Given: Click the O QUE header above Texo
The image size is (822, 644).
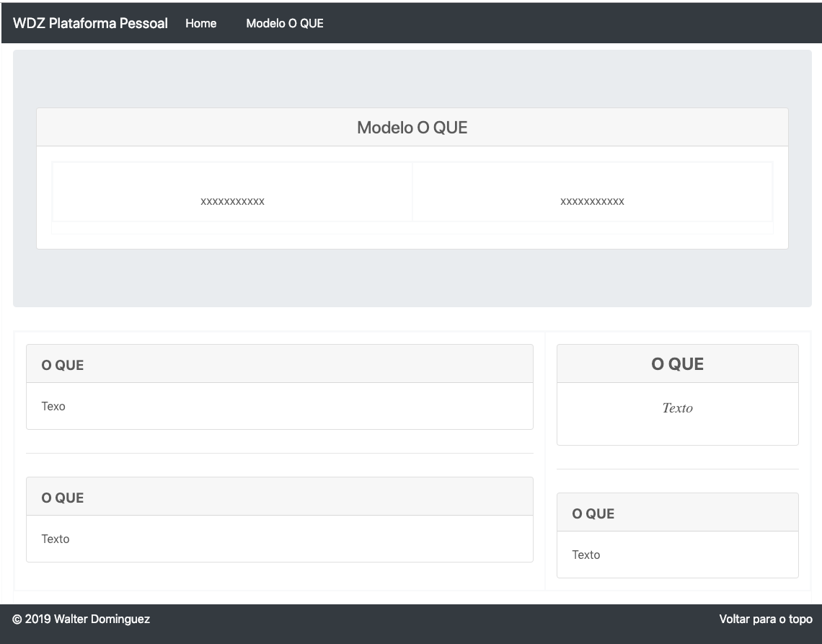Looking at the screenshot, I should 63,365.
